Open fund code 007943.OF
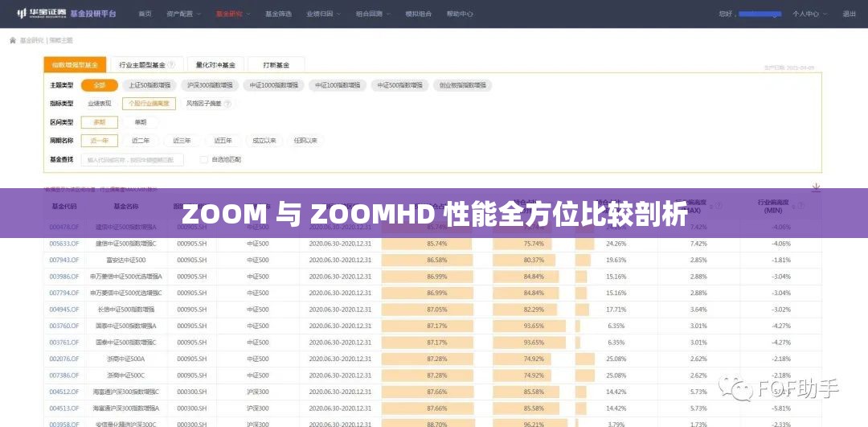868x427 pixels. tap(64, 260)
